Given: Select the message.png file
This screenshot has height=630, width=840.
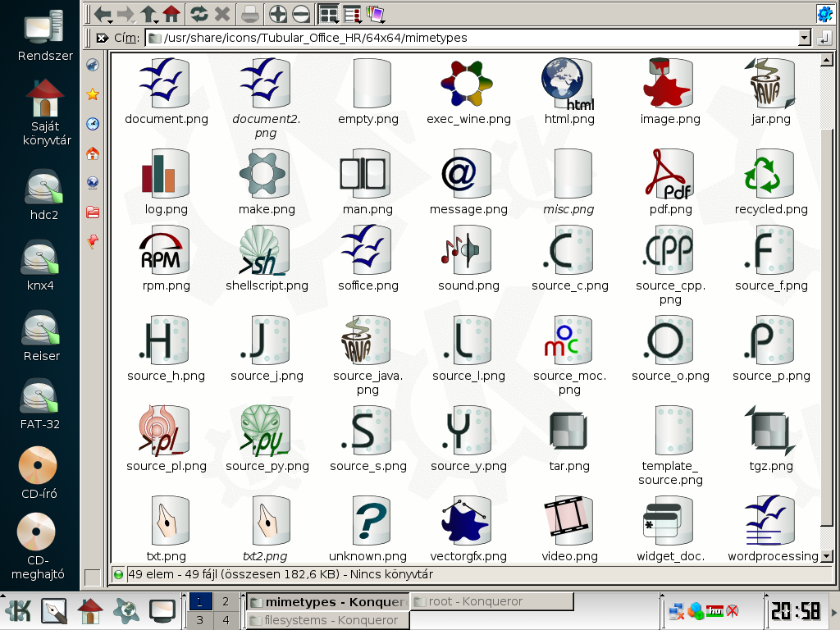Looking at the screenshot, I should coord(468,181).
